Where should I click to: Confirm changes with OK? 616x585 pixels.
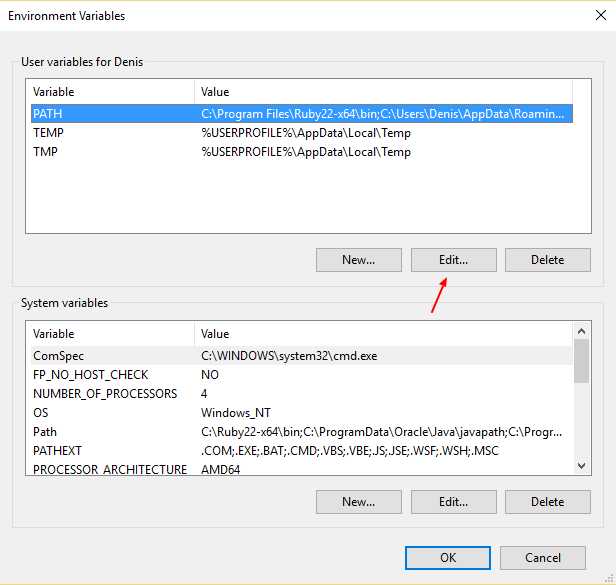[x=448, y=557]
